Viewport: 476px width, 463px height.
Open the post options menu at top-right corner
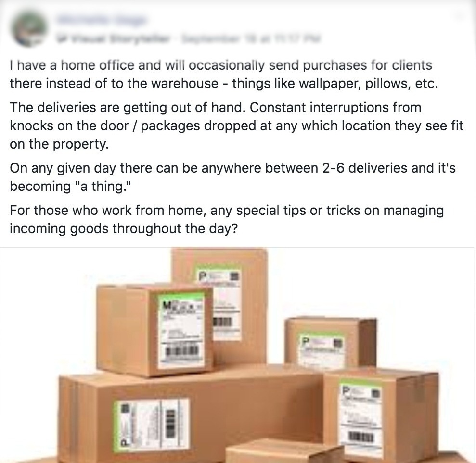461,18
